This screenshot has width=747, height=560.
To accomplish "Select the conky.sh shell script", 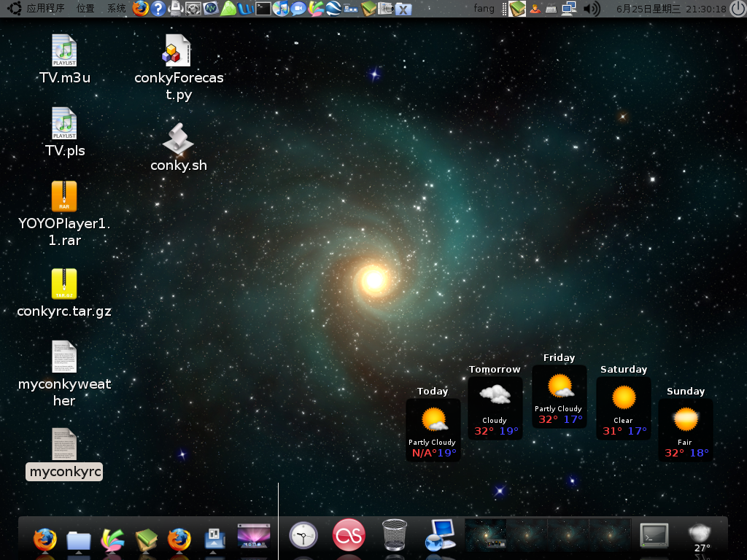I will coord(179,147).
